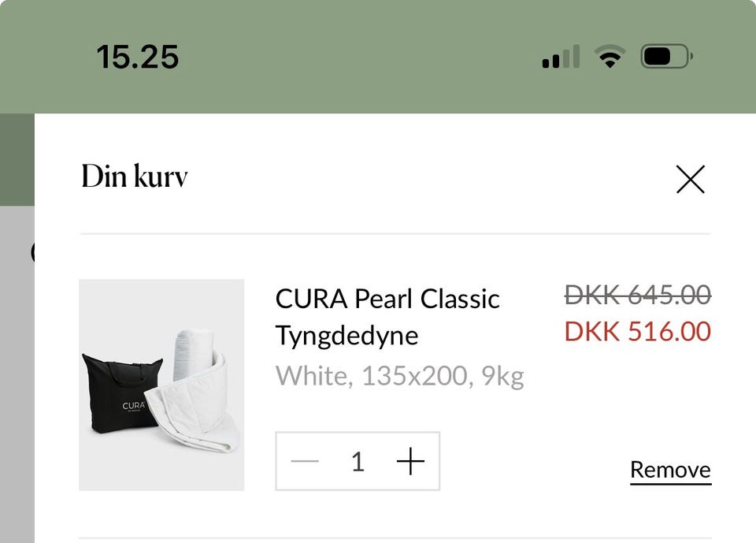Tap the 15.25 clock in status bar
The width and height of the screenshot is (756, 543).
coord(138,57)
